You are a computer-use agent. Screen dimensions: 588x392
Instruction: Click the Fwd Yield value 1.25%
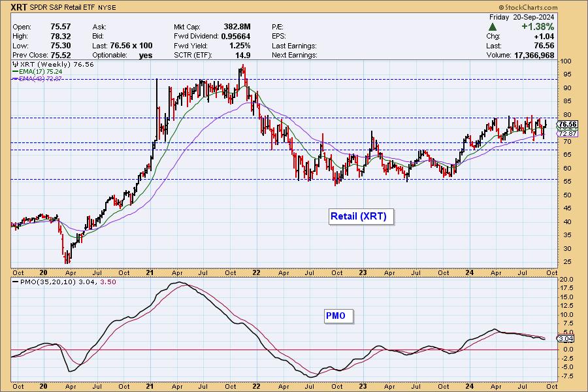coord(240,46)
